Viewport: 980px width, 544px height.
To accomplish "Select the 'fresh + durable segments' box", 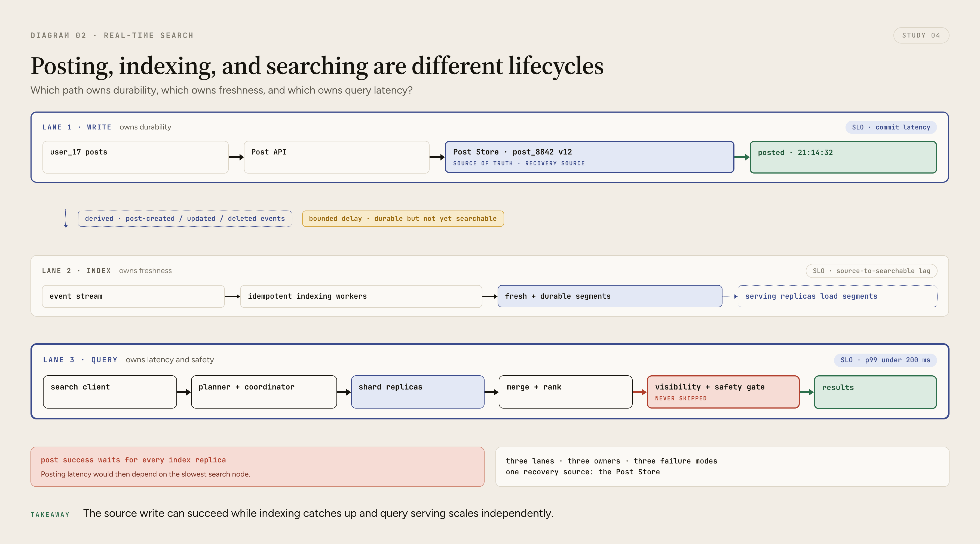I will pyautogui.click(x=610, y=296).
